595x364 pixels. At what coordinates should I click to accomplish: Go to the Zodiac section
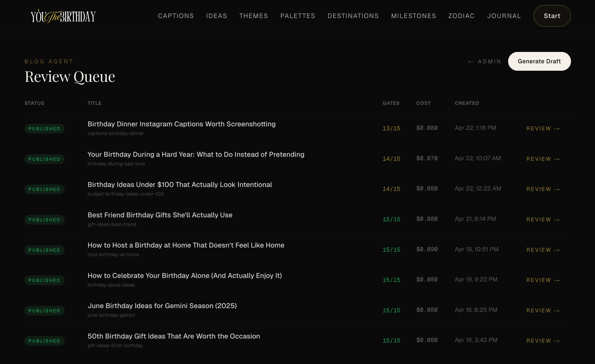[461, 16]
